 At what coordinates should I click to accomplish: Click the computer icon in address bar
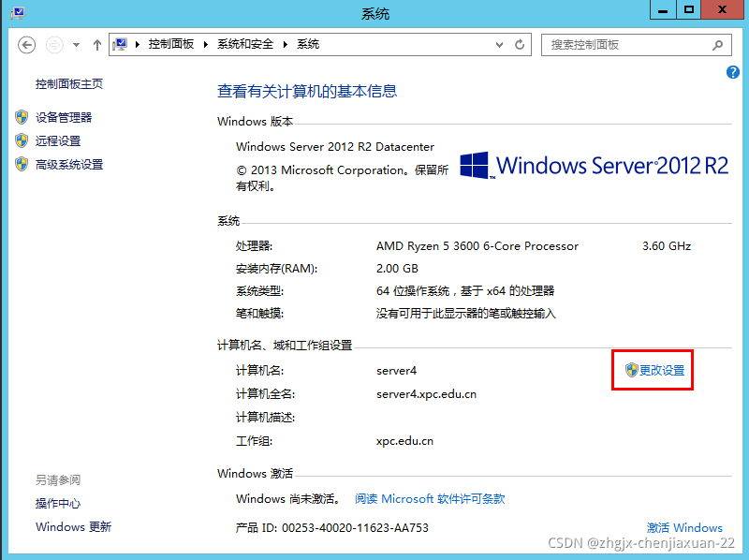[x=120, y=44]
